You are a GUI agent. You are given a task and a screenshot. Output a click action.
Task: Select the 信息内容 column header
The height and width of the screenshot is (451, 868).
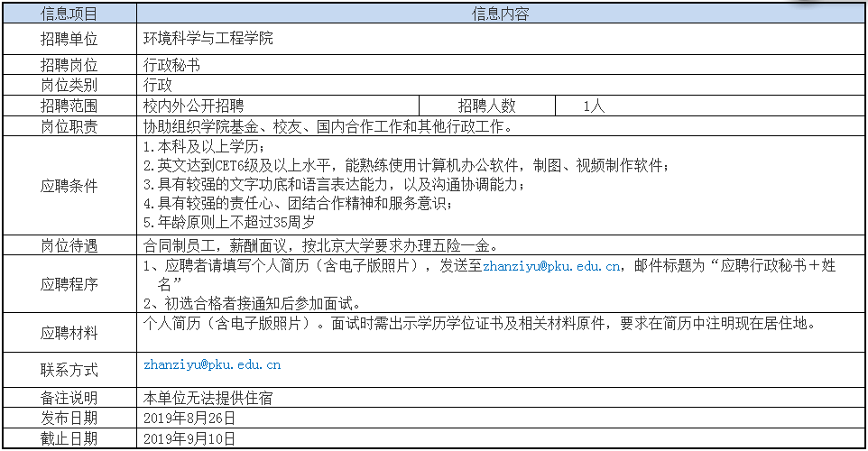[501, 14]
